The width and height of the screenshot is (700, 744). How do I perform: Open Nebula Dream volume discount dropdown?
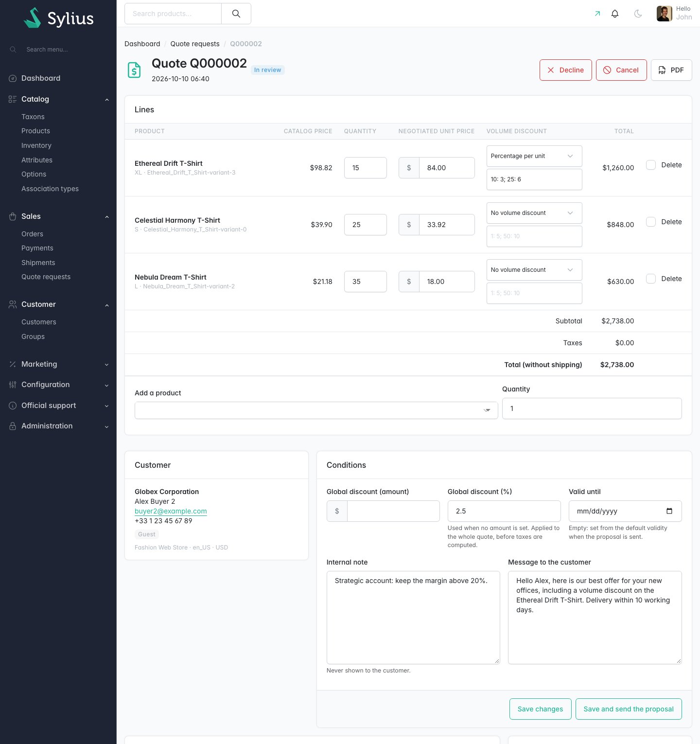point(534,270)
